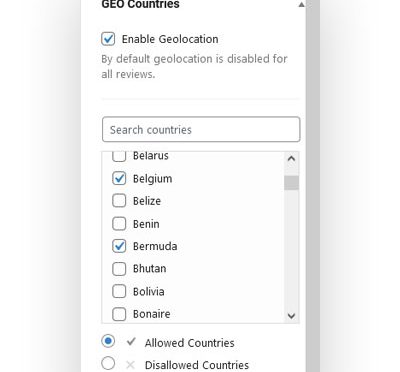
Task: Click the Allowed Countries checkmark icon
Action: tap(131, 342)
